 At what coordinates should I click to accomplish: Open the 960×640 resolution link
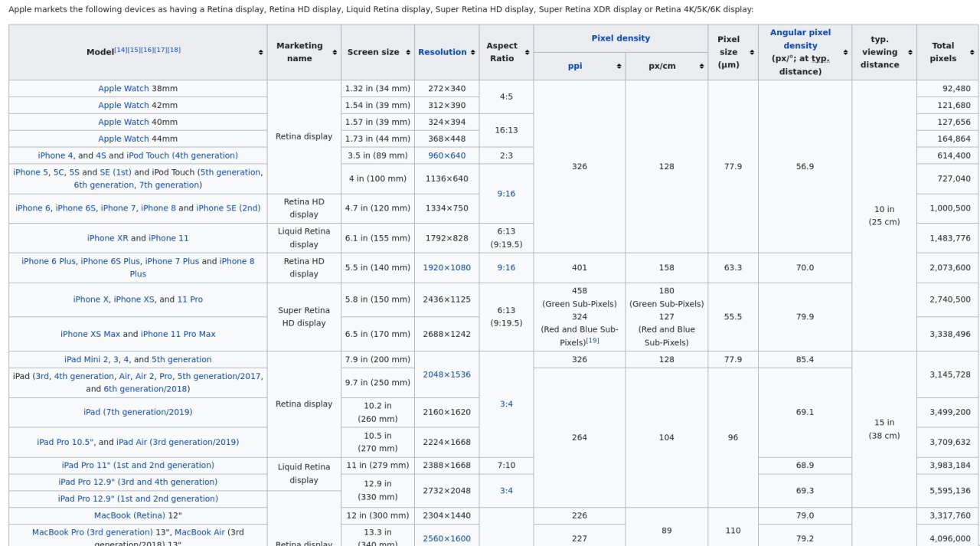click(x=447, y=155)
